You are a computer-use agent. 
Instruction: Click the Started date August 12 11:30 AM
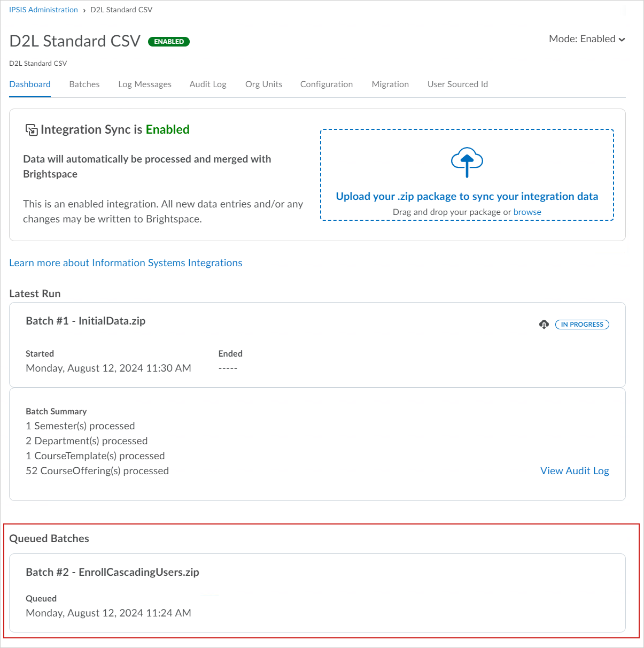108,368
